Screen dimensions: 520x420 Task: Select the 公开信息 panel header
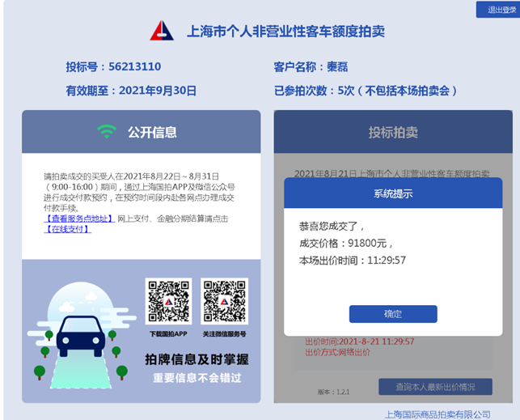point(142,132)
